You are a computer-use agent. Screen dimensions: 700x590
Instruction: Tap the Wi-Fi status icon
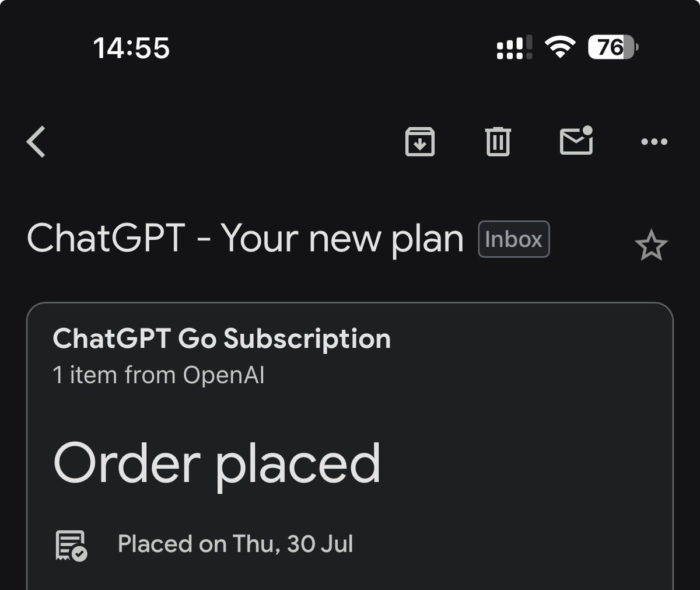pyautogui.click(x=560, y=47)
